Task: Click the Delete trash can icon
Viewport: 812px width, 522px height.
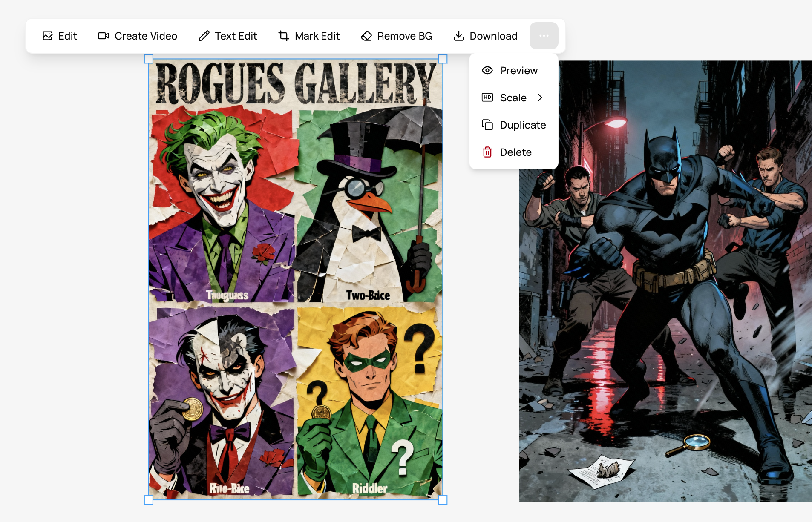Action: pyautogui.click(x=487, y=152)
